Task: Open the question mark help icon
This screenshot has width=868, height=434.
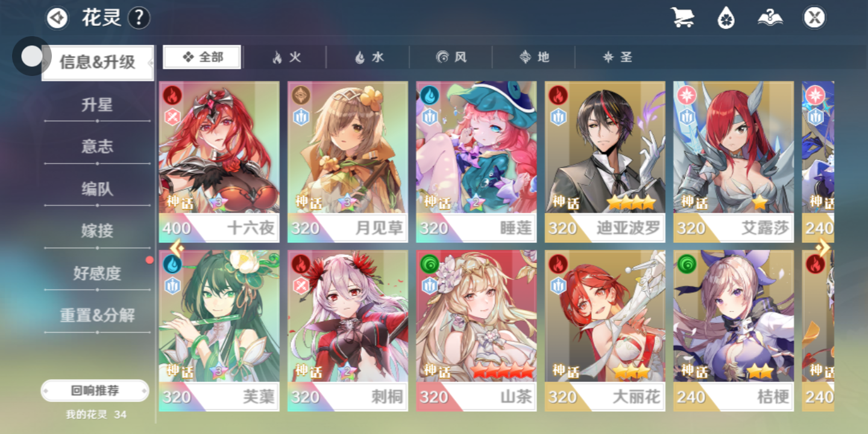Action: [x=139, y=18]
